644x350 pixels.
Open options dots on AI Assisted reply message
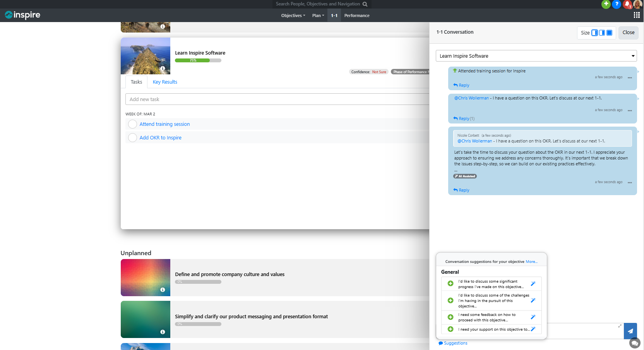click(630, 183)
